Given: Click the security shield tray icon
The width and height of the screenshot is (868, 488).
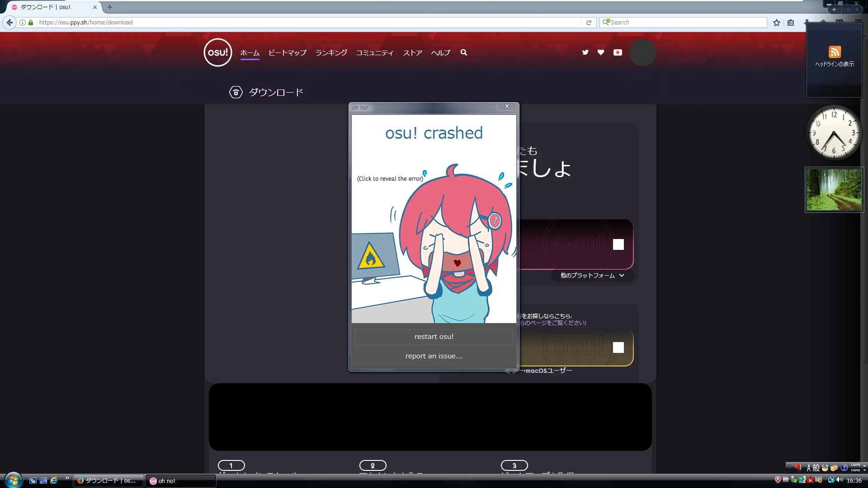Looking at the screenshot, I should (x=778, y=480).
